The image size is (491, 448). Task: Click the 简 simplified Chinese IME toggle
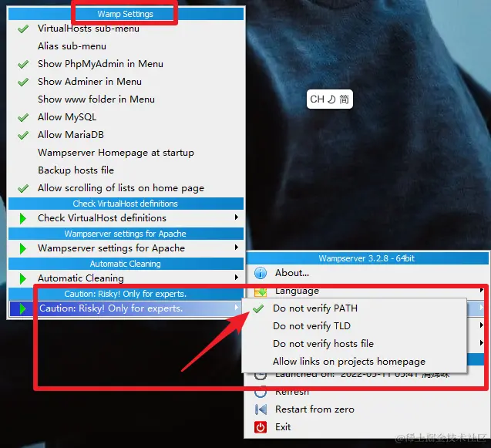point(344,99)
